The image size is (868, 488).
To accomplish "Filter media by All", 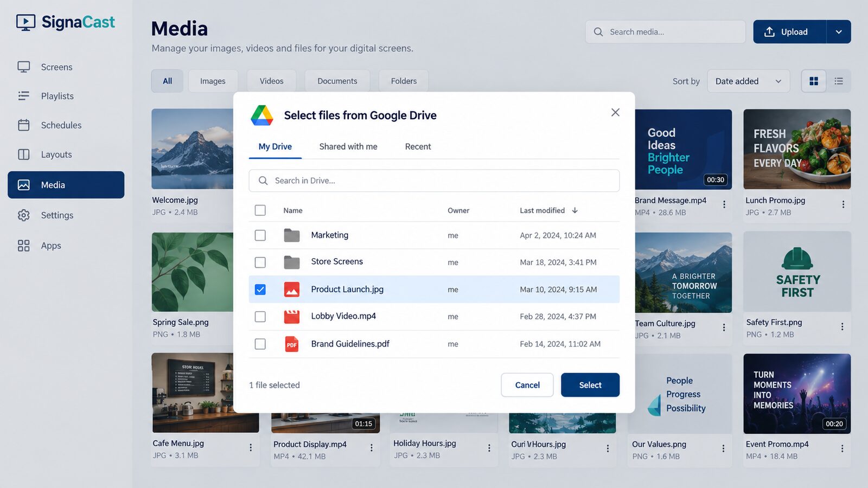I will click(x=167, y=81).
